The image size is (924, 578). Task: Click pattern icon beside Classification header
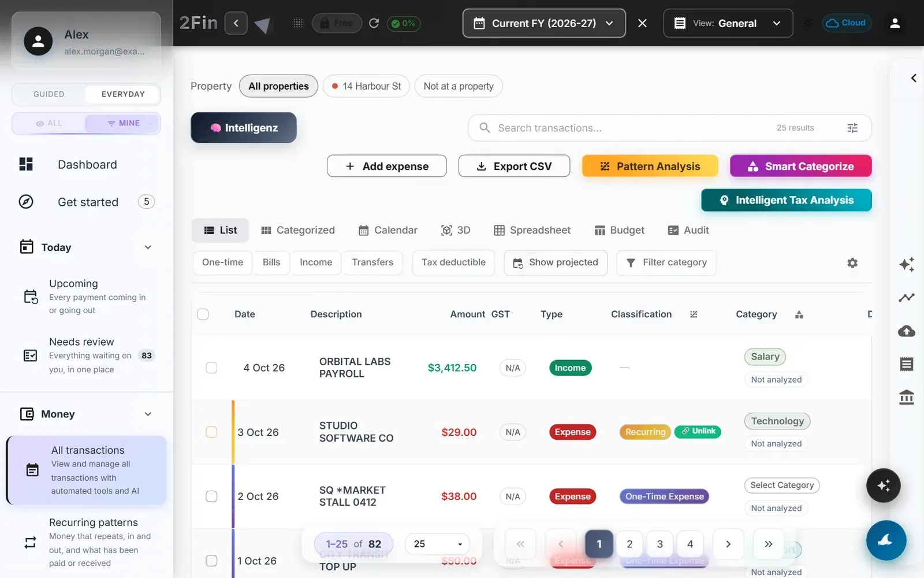coord(694,314)
